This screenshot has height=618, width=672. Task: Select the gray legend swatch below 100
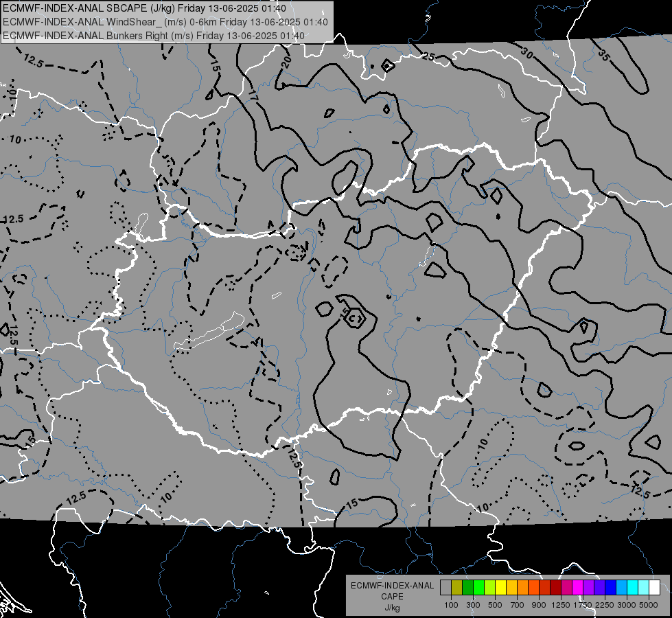tap(445, 588)
